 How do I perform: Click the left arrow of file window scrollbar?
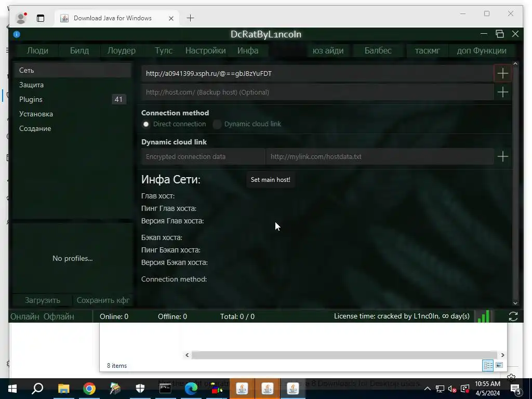187,355
